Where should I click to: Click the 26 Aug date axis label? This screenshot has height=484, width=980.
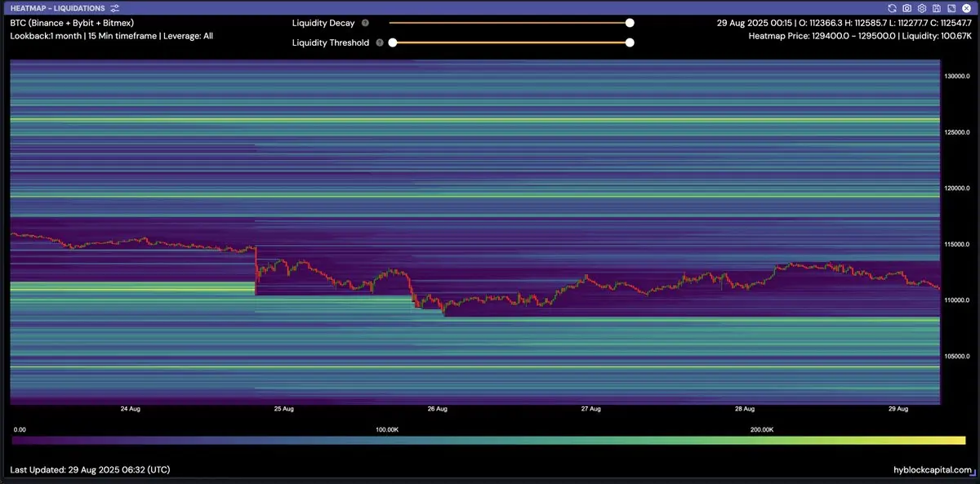[437, 409]
